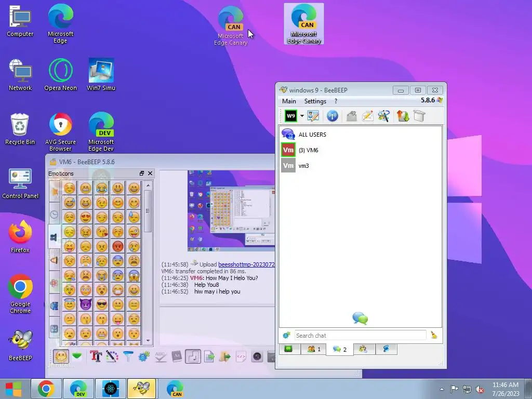Click the chat bubbles icon at list bottom
Screen dimensions: 532x399
point(360,318)
